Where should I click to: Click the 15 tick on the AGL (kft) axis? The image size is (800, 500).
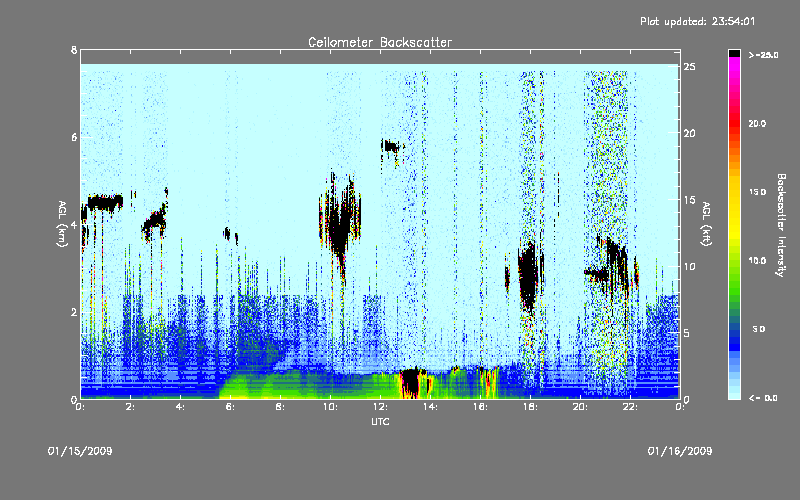(689, 200)
